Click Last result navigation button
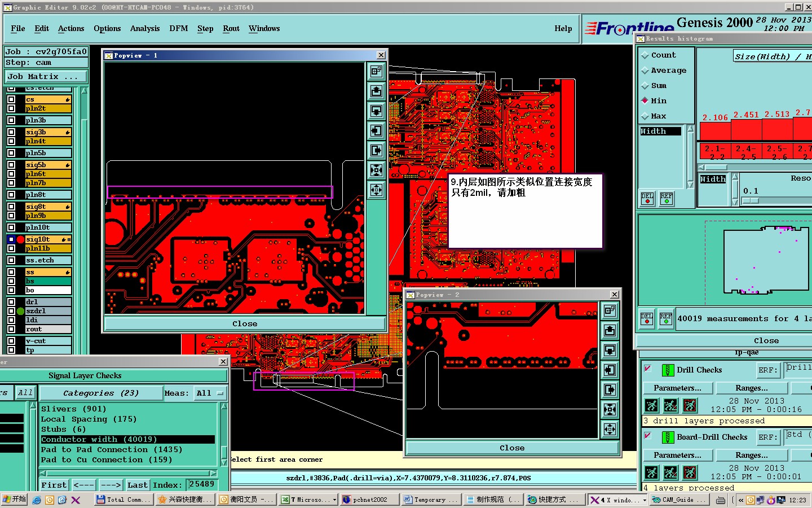The height and width of the screenshot is (508, 812). pyautogui.click(x=138, y=485)
